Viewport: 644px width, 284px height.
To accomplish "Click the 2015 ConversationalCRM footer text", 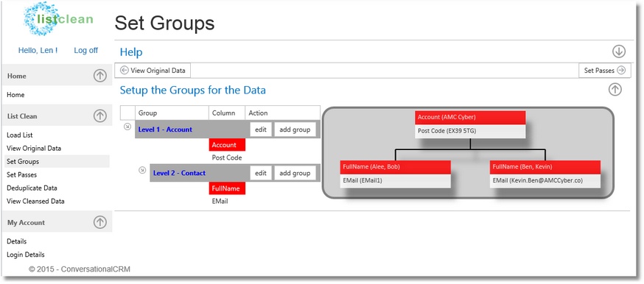I will [x=80, y=269].
